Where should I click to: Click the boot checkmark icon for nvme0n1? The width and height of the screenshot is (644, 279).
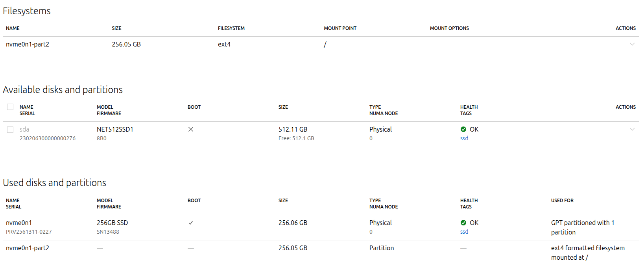click(191, 223)
